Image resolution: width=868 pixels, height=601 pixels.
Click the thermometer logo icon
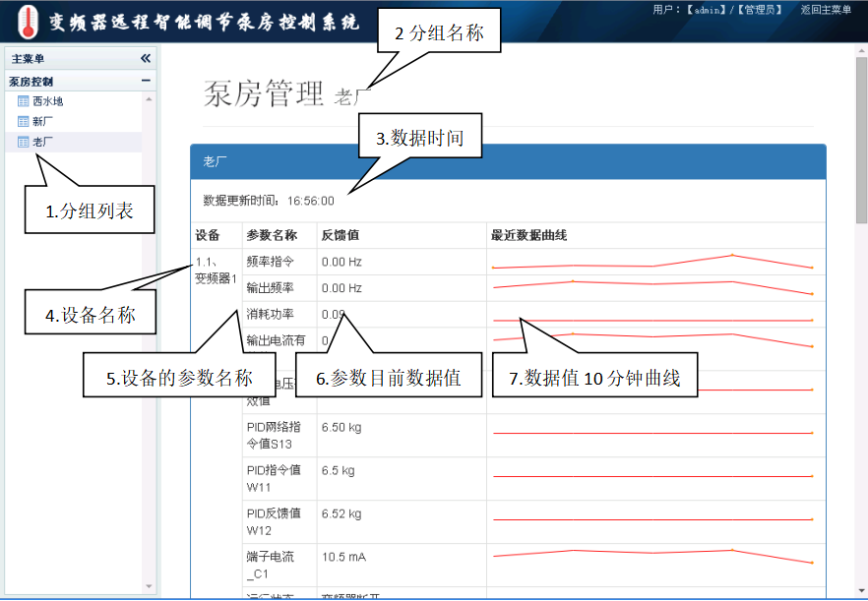pos(28,23)
